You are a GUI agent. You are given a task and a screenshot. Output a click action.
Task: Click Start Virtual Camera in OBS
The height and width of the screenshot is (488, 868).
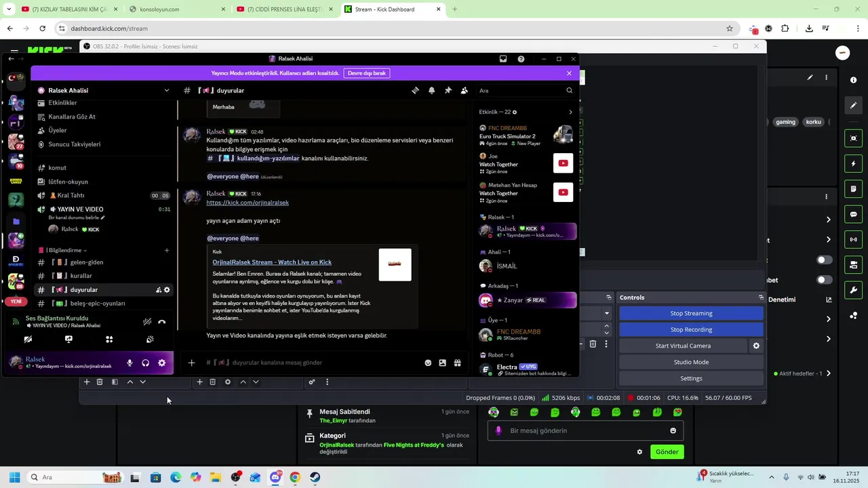tap(683, 346)
